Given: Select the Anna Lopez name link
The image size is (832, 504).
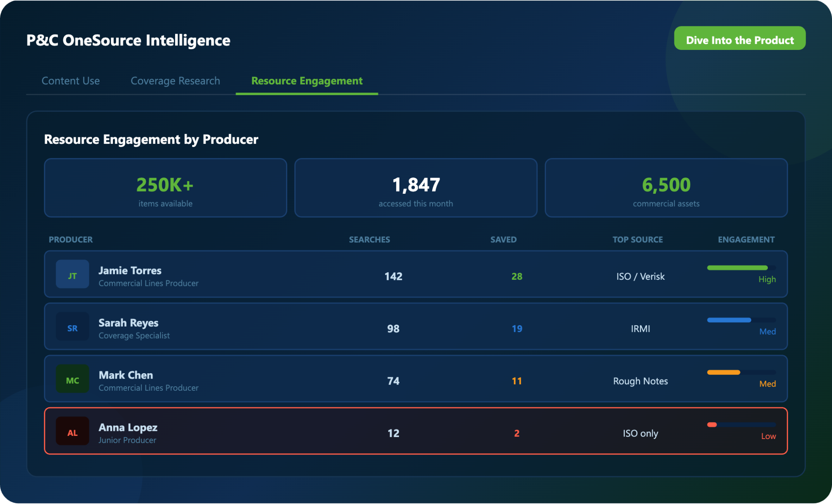Looking at the screenshot, I should [128, 427].
